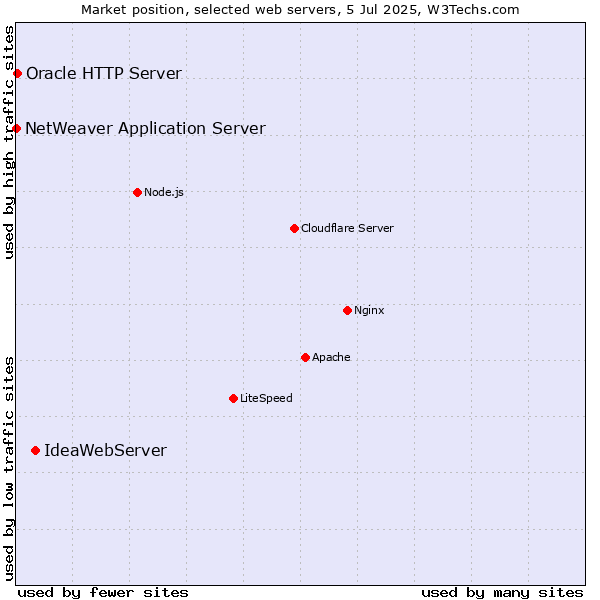Click the IdeaWebServer red data point
Image resolution: width=600 pixels, height=600 pixels.
click(x=36, y=451)
